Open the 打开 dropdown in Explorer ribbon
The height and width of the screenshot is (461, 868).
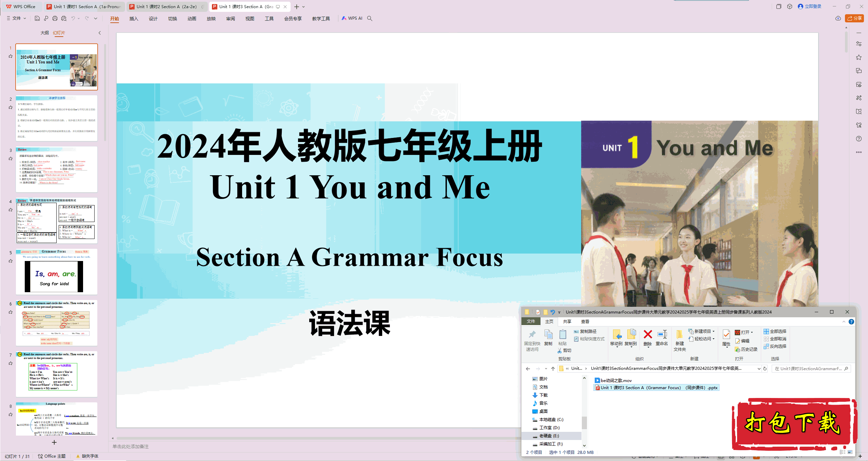click(744, 332)
